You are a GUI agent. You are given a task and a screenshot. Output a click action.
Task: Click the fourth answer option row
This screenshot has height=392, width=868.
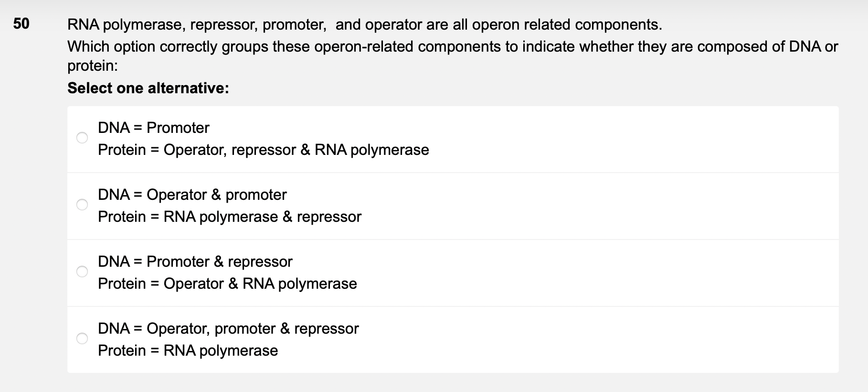tap(430, 339)
